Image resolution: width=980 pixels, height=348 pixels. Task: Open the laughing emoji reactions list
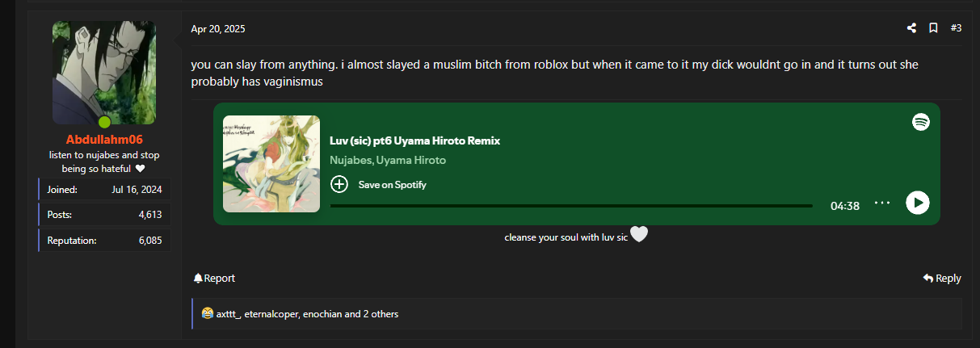tap(208, 313)
